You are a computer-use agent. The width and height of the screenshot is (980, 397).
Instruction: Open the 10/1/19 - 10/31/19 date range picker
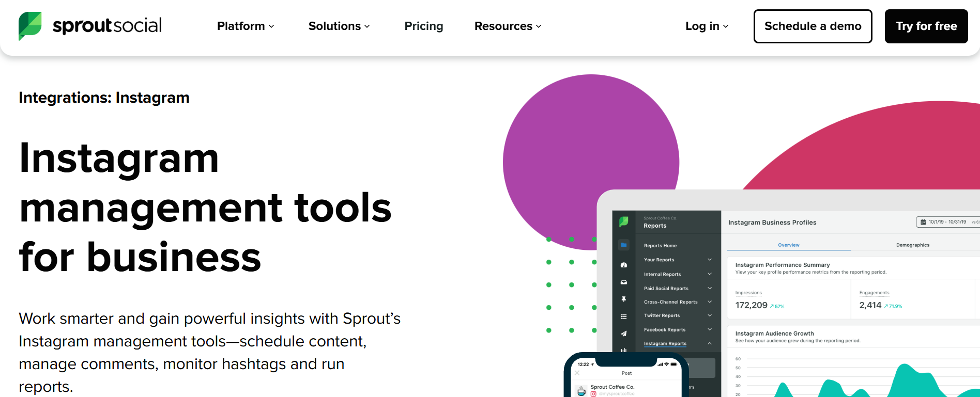point(949,222)
